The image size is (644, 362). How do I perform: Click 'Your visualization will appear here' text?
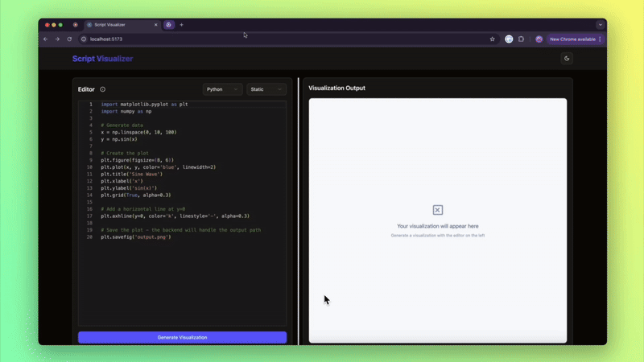[438, 226]
